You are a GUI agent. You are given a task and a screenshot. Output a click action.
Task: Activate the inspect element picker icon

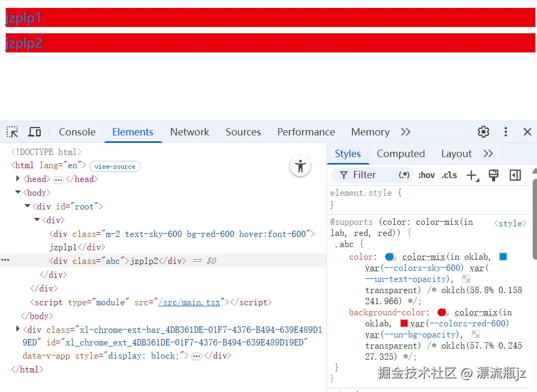12,132
